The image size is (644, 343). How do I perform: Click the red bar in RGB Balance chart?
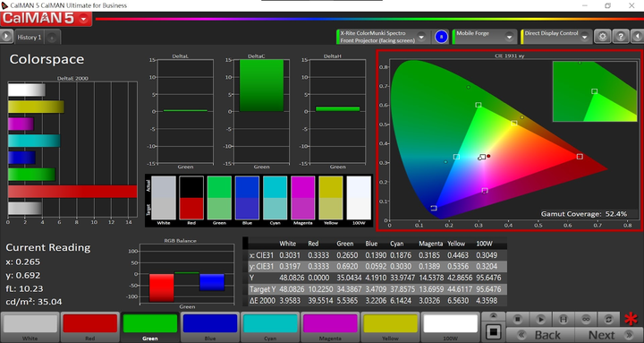click(x=161, y=287)
